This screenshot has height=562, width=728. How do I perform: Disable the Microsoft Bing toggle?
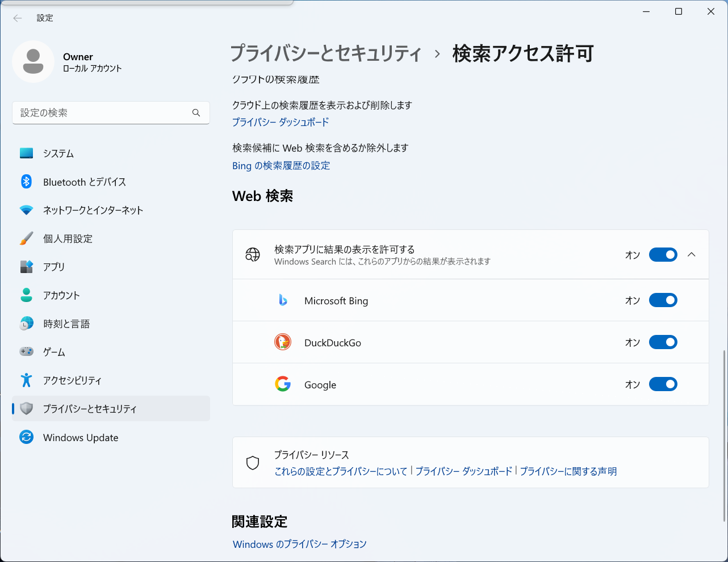pyautogui.click(x=663, y=300)
